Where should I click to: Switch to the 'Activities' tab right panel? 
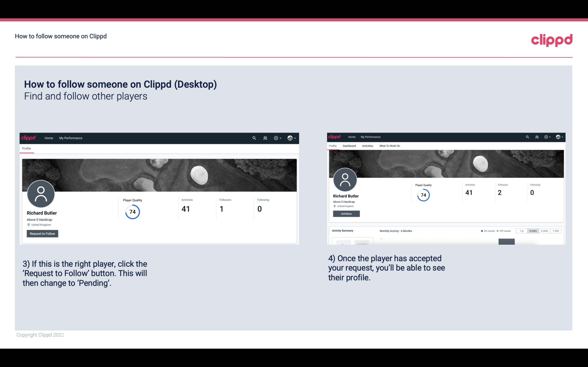click(367, 146)
